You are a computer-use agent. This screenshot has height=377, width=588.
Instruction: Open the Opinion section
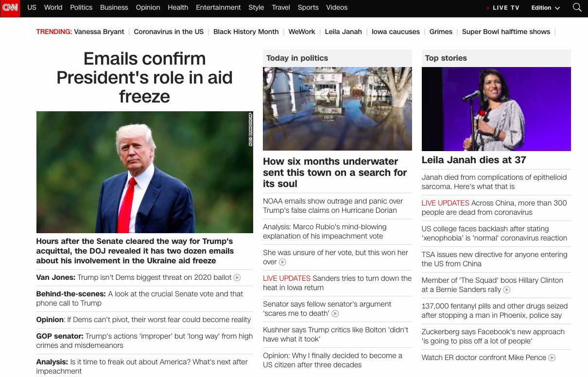(148, 7)
